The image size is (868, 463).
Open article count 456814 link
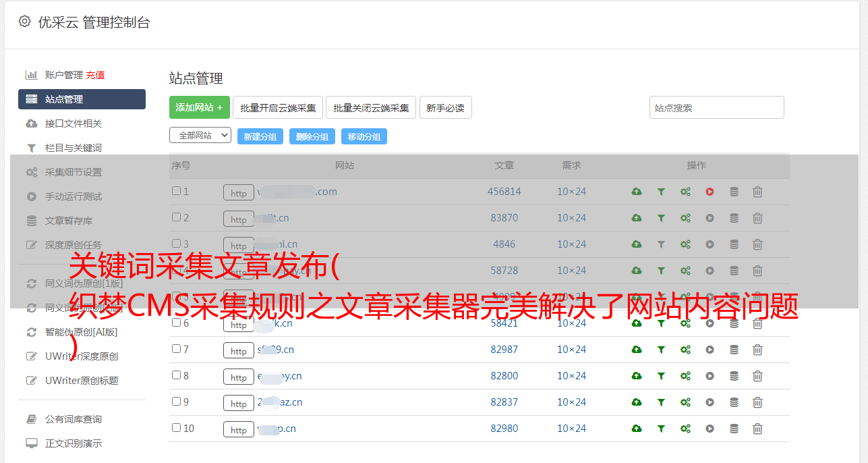504,192
